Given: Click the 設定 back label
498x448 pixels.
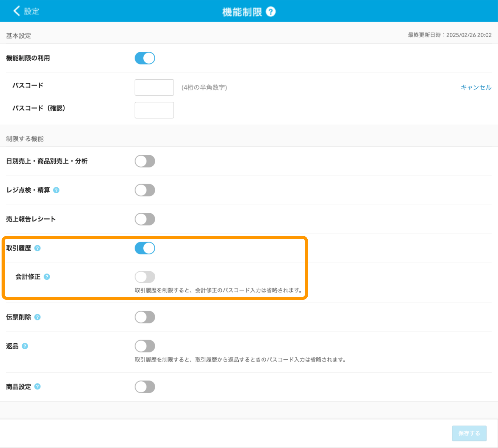Looking at the screenshot, I should (x=32, y=12).
